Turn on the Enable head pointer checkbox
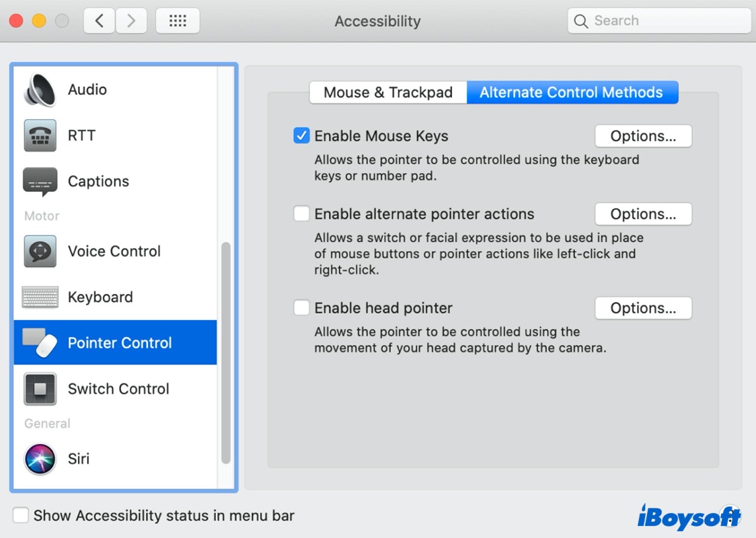 pyautogui.click(x=301, y=308)
